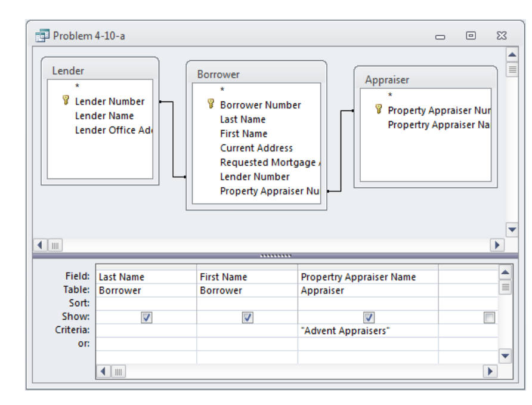Click the key icon beside Property Appraiser Number
532x405 pixels.
pyautogui.click(x=378, y=110)
